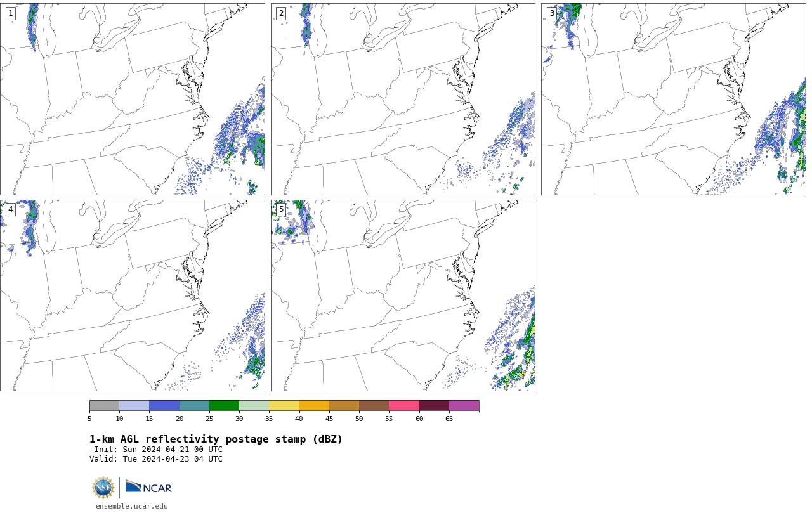
Task: Click the panel number 4 label
Action: 10,209
